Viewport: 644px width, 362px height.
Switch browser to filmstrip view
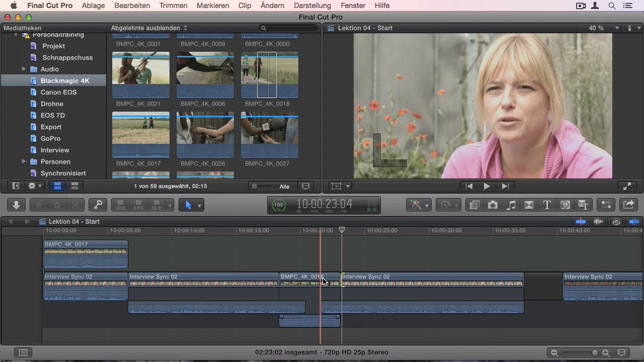[57, 186]
